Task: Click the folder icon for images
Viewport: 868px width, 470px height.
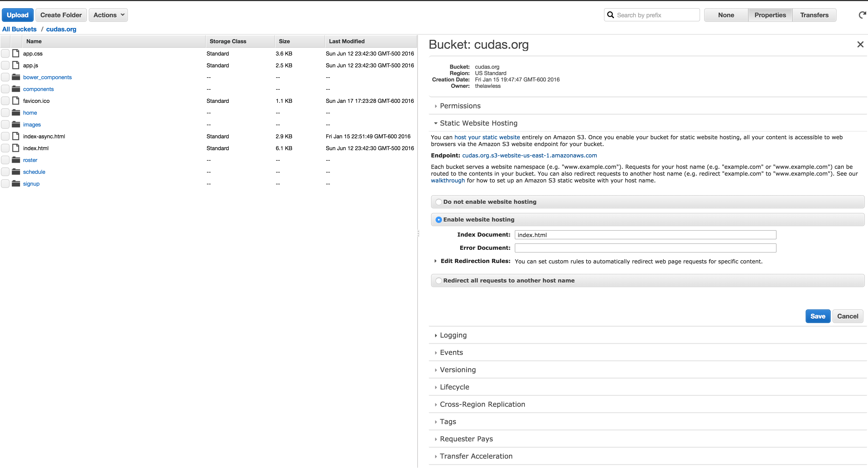Action: (x=16, y=124)
